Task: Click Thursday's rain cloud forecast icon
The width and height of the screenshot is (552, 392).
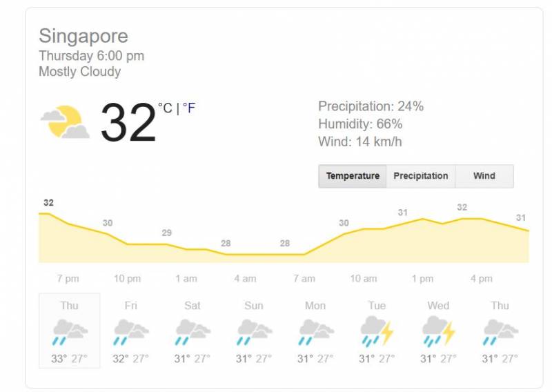Action: point(69,332)
